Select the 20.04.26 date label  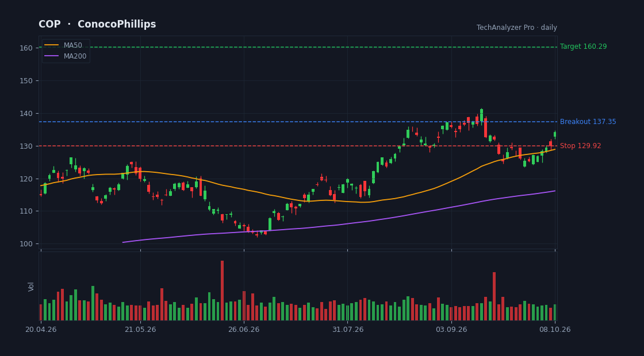coord(41,330)
